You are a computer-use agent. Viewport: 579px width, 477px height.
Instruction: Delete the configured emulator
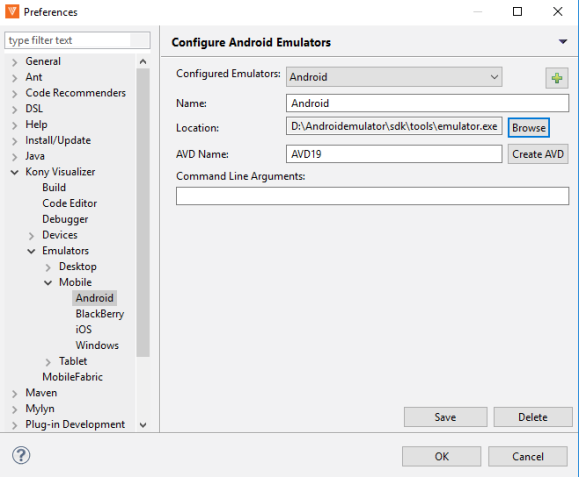click(x=532, y=417)
